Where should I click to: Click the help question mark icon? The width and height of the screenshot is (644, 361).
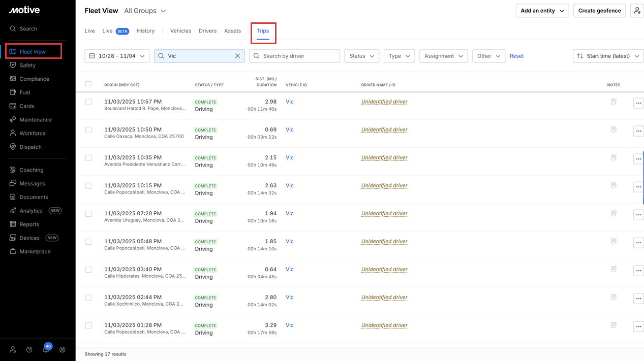pos(29,350)
